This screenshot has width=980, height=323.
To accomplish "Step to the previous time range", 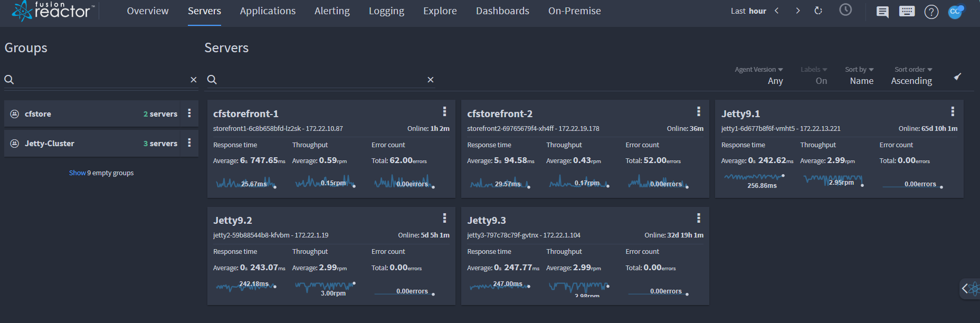I will pos(777,11).
